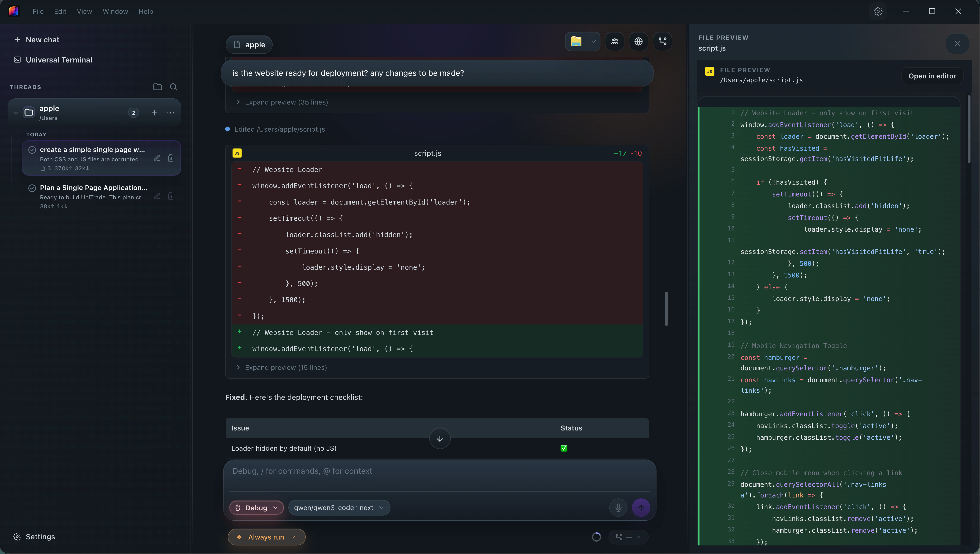Click the '+17' additions count
Viewport: 980px width, 554px height.
pyautogui.click(x=620, y=153)
